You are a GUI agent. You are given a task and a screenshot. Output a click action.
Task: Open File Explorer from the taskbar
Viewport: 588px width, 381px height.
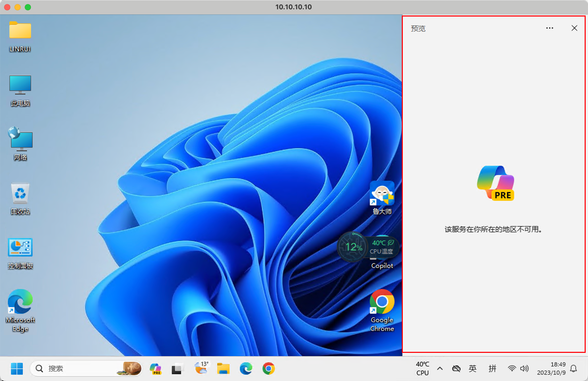(223, 368)
